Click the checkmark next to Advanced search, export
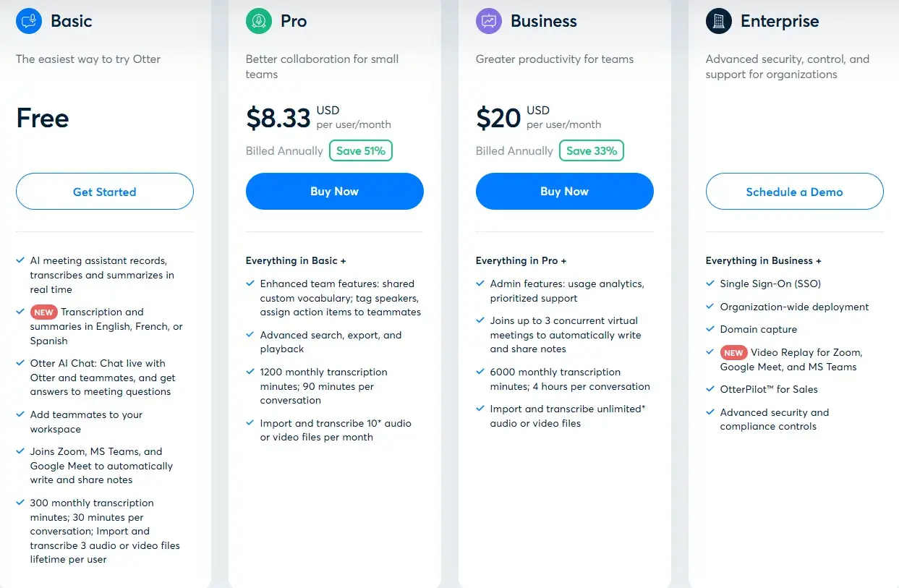The image size is (899, 588). (x=250, y=335)
